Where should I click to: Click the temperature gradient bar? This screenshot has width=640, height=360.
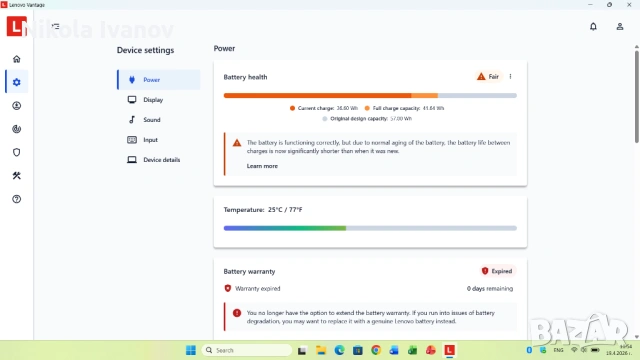pos(370,228)
